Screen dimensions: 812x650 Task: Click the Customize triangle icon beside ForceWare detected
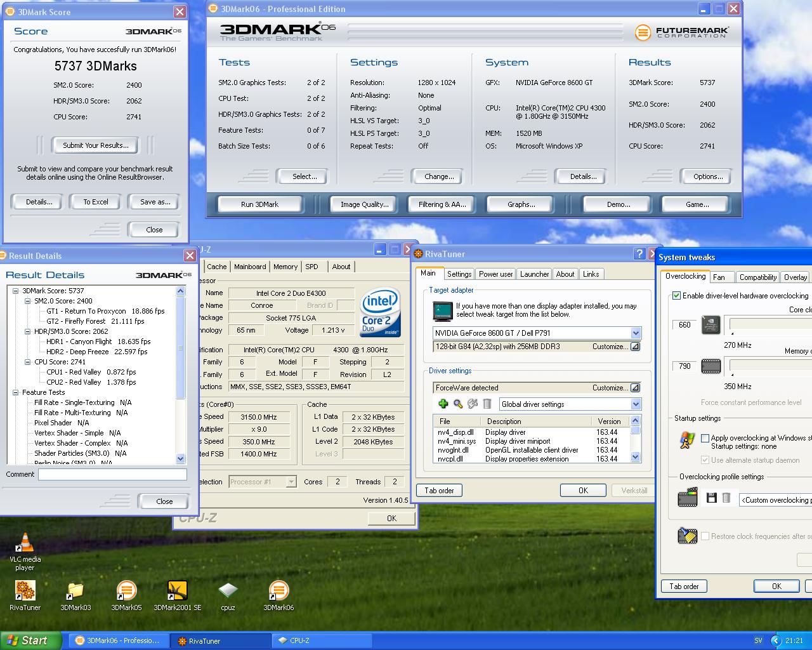pyautogui.click(x=635, y=388)
